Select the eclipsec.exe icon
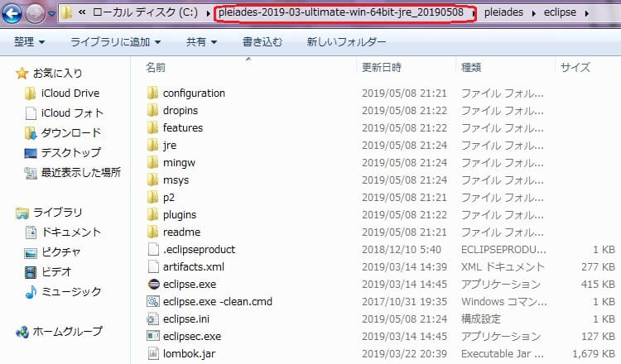The height and width of the screenshot is (364, 621). coord(153,337)
